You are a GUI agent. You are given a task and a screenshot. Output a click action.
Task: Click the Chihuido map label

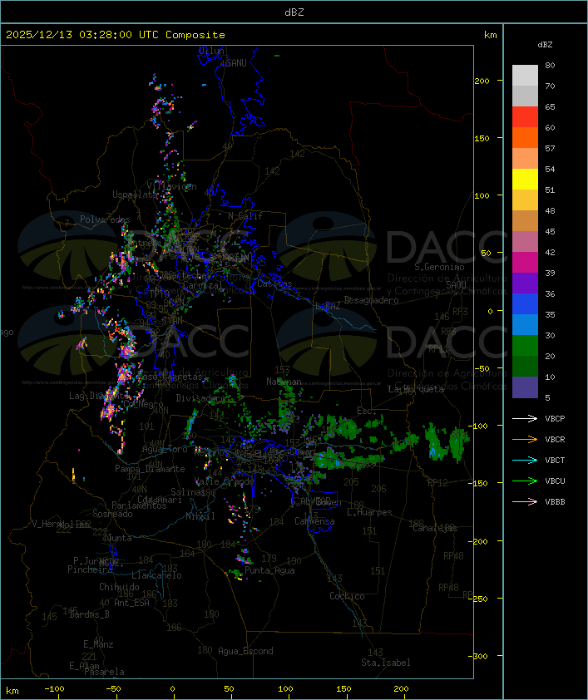point(119,587)
